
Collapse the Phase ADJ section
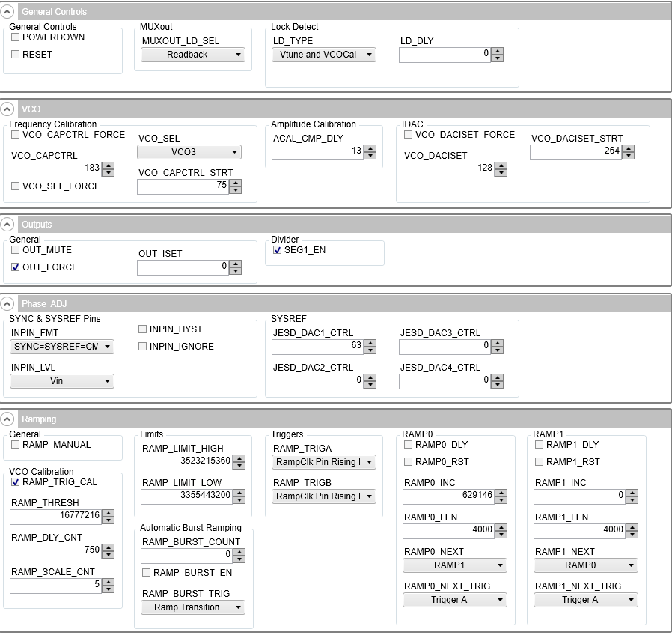point(7,303)
